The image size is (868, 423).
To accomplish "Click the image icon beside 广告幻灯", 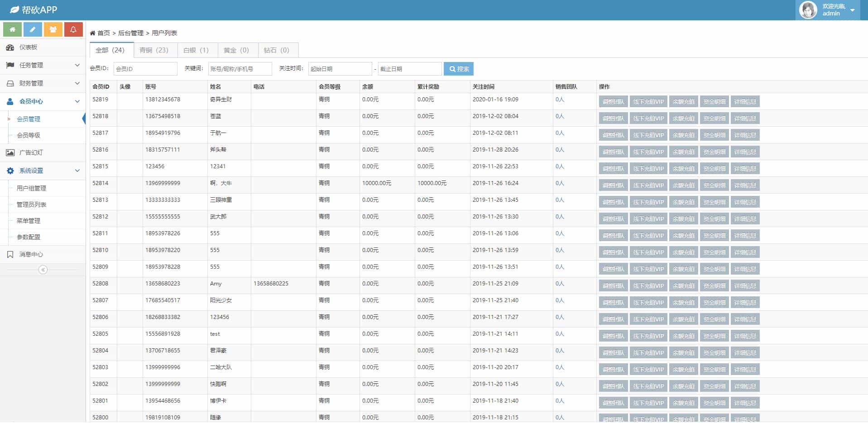I will pos(10,153).
